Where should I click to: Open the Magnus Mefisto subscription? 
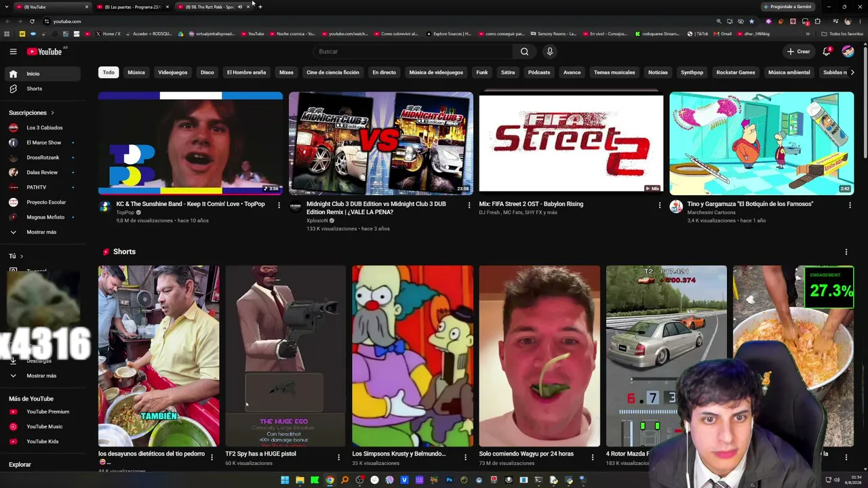(43, 217)
